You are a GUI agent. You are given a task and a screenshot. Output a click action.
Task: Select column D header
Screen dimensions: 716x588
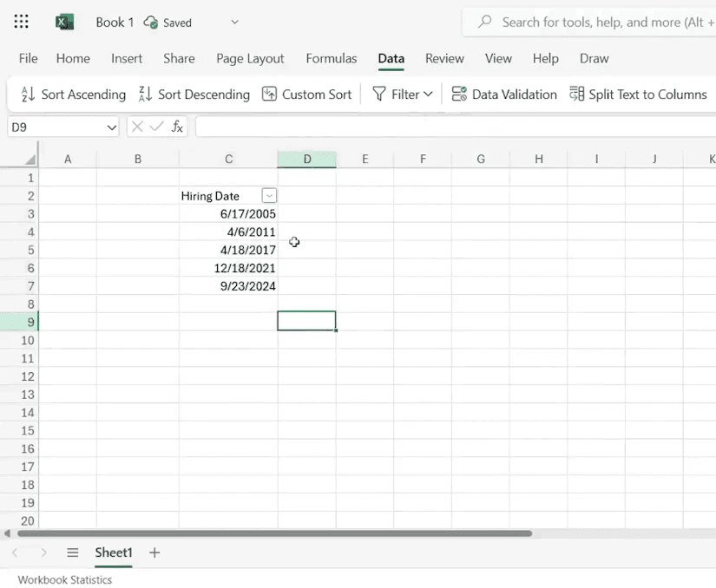coord(307,160)
